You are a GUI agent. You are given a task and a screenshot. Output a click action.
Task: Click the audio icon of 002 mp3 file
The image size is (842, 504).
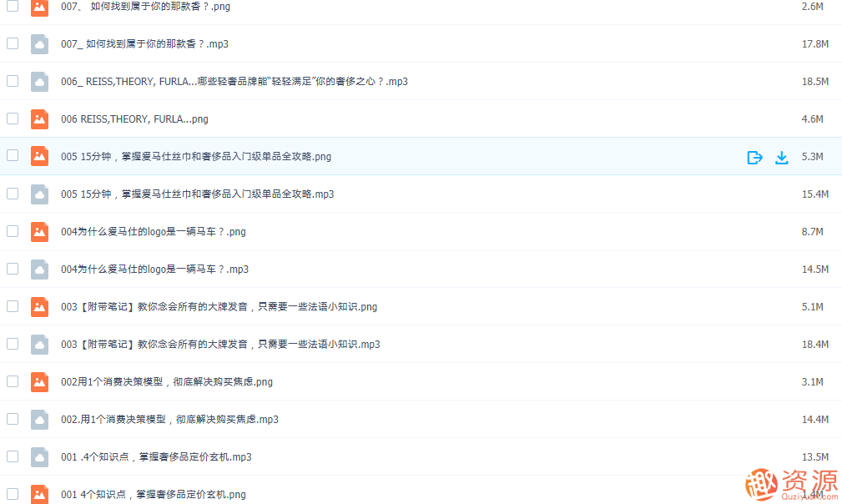click(39, 419)
